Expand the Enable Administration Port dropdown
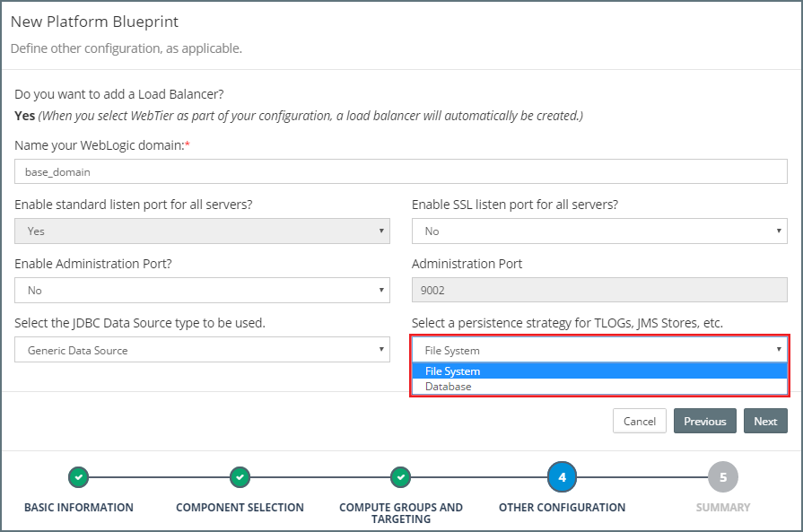The width and height of the screenshot is (803, 532). point(202,291)
